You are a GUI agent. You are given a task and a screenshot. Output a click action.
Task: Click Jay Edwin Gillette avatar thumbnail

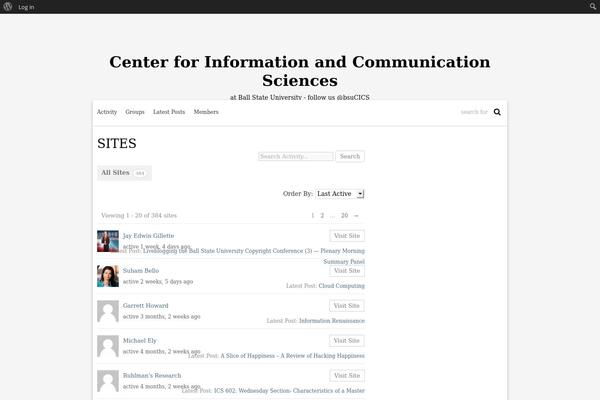(108, 241)
